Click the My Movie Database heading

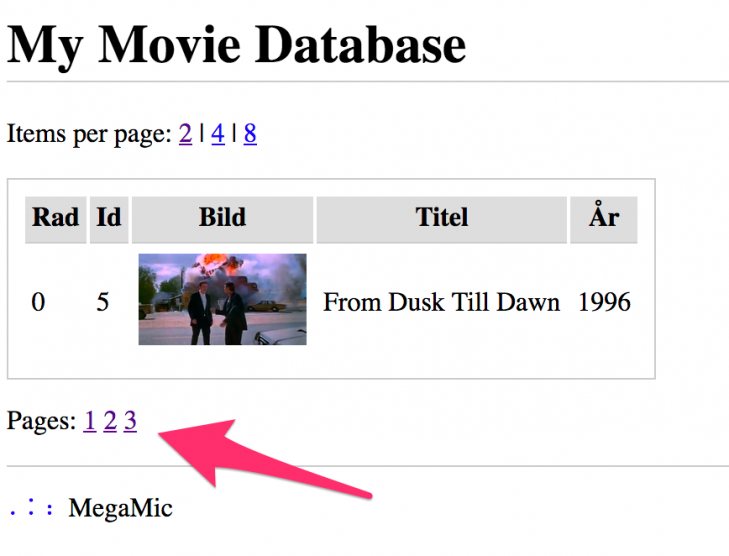236,46
